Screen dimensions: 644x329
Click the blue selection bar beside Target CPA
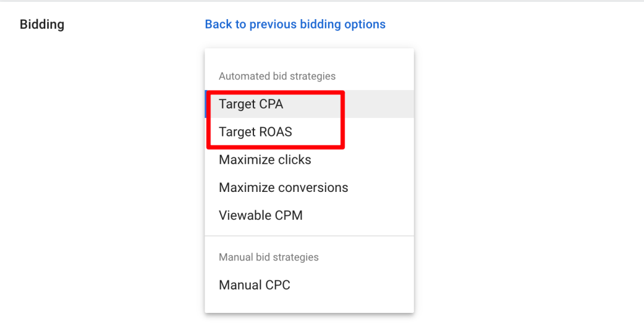(x=206, y=104)
